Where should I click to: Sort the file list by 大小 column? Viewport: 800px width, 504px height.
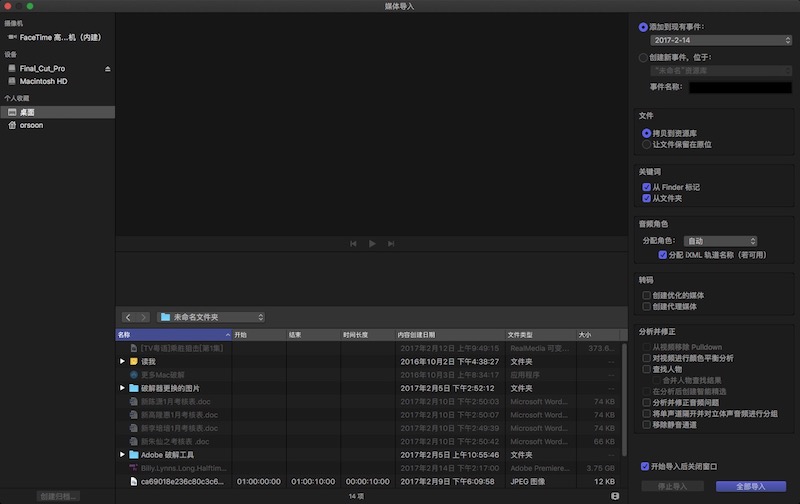pyautogui.click(x=600, y=334)
